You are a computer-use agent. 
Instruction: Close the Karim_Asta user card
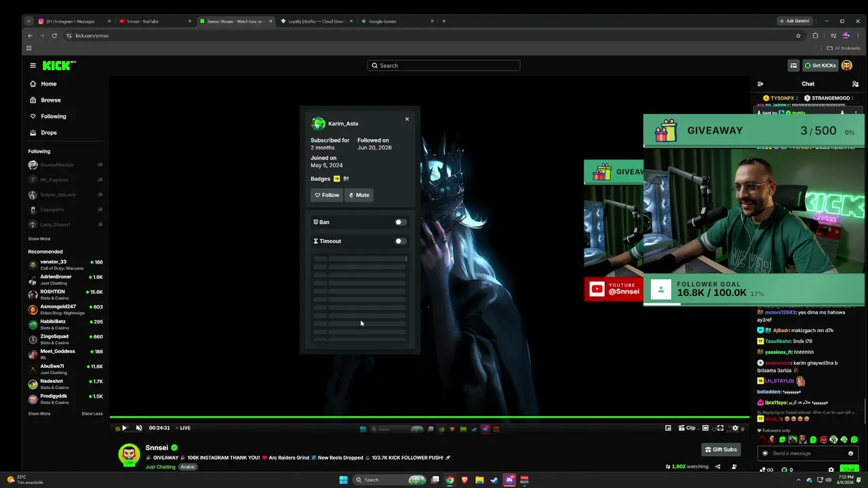(x=407, y=119)
